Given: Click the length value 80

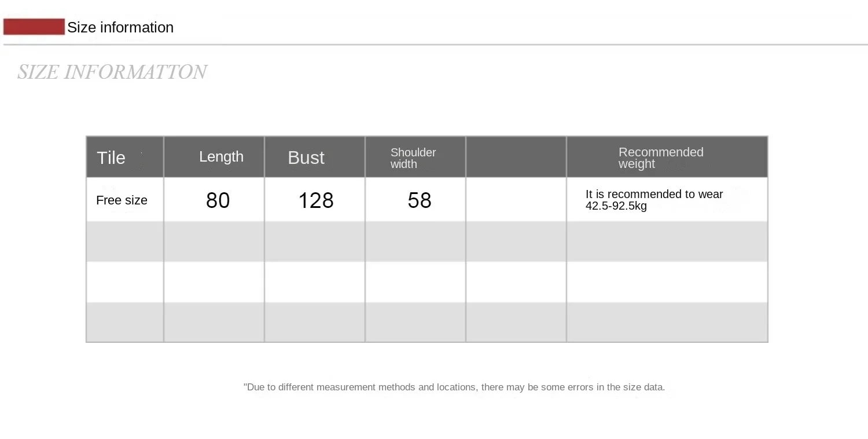Looking at the screenshot, I should pyautogui.click(x=218, y=200).
